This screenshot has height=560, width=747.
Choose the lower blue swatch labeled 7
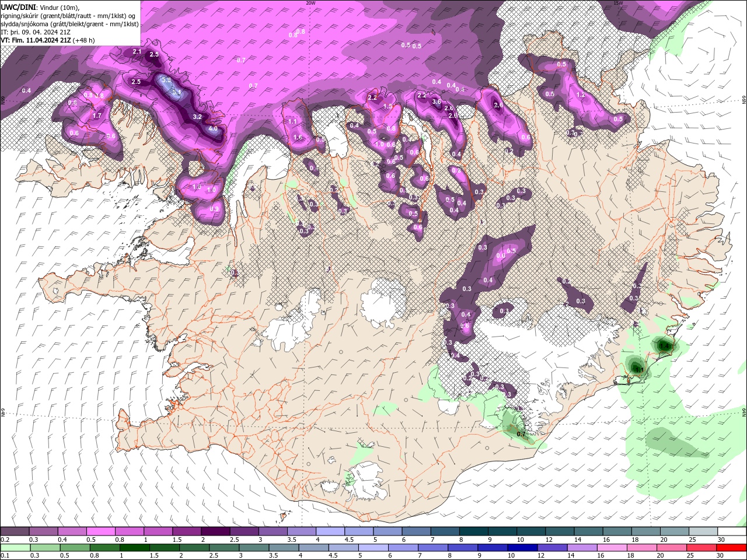(433, 548)
